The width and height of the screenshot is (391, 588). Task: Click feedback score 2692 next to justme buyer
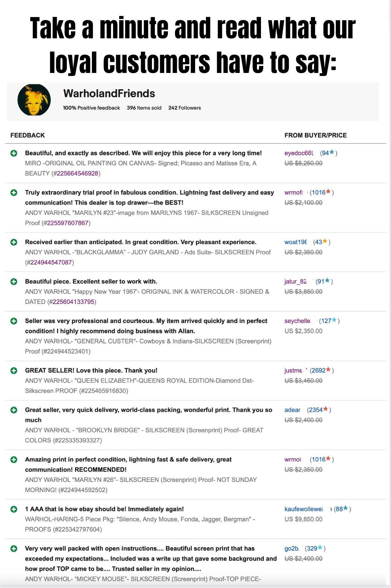click(318, 370)
